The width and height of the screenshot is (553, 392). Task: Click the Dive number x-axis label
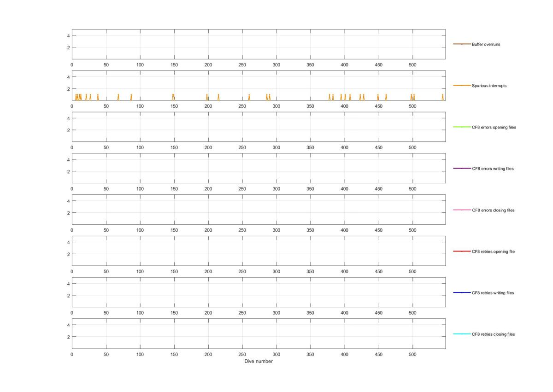tap(259, 362)
